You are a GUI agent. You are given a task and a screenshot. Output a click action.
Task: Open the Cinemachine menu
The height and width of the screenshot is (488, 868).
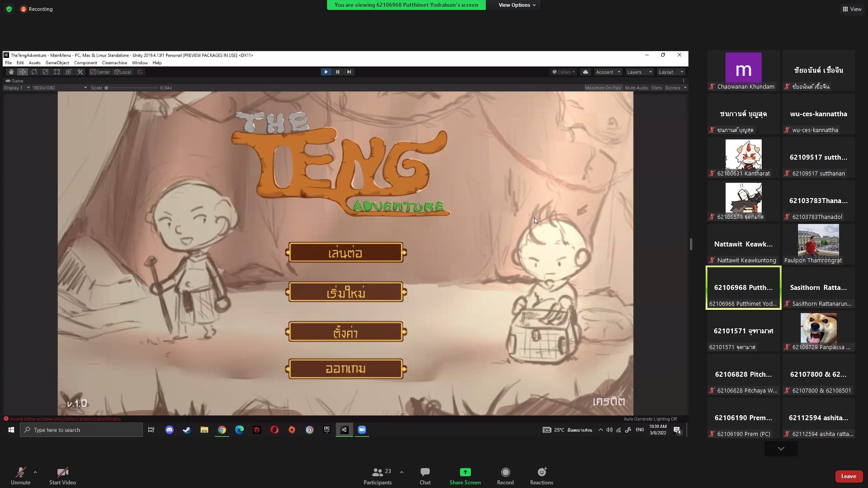(x=114, y=63)
